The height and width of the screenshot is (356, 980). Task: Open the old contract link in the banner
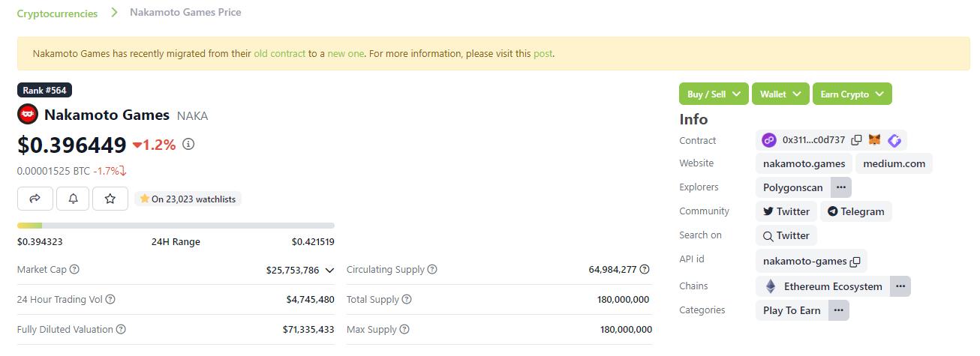279,53
